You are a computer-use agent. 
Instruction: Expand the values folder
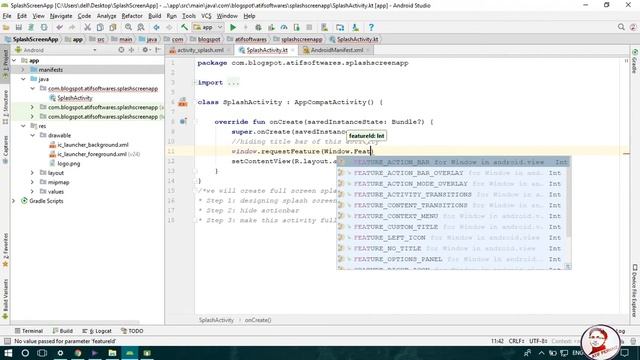[33, 192]
